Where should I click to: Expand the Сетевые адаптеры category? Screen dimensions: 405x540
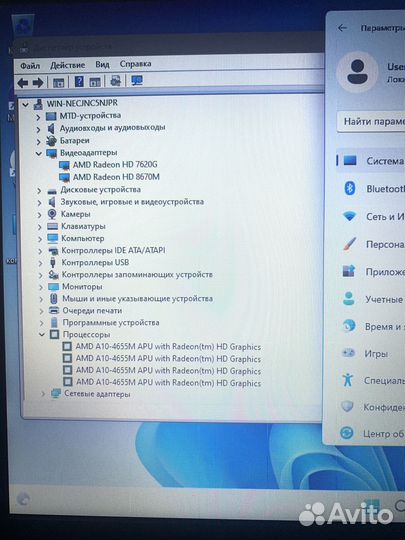click(43, 394)
